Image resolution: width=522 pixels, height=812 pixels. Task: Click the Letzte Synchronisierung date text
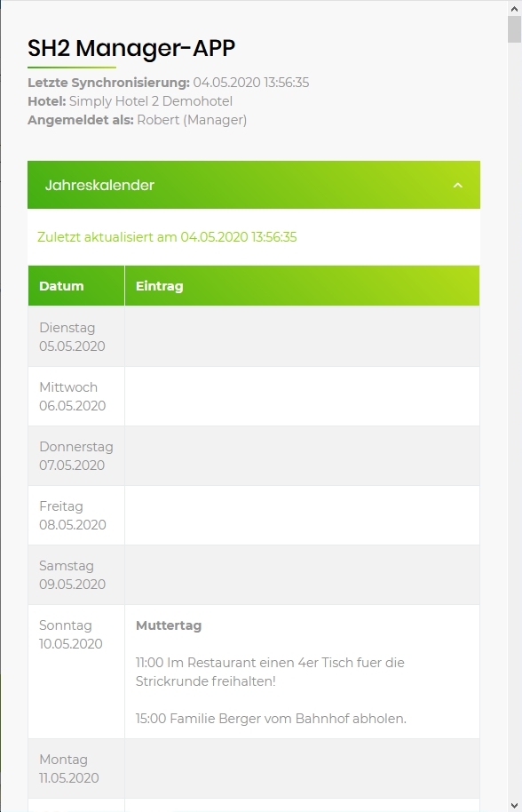[251, 83]
